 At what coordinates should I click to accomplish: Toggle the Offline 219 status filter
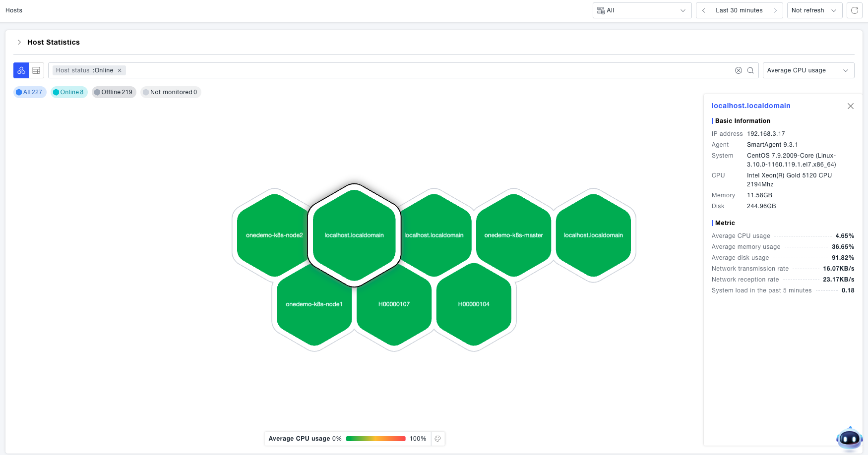pos(114,92)
